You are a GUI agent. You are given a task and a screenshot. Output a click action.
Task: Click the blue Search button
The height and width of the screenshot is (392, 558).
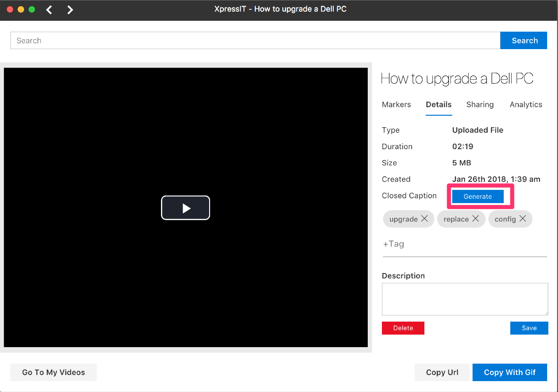click(x=524, y=41)
